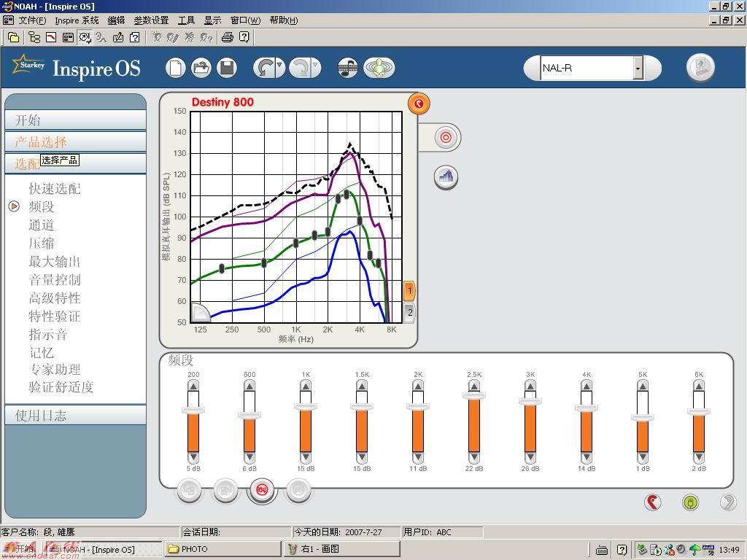Increase 4K band gain arrow
This screenshot has width=747, height=560.
click(x=587, y=386)
